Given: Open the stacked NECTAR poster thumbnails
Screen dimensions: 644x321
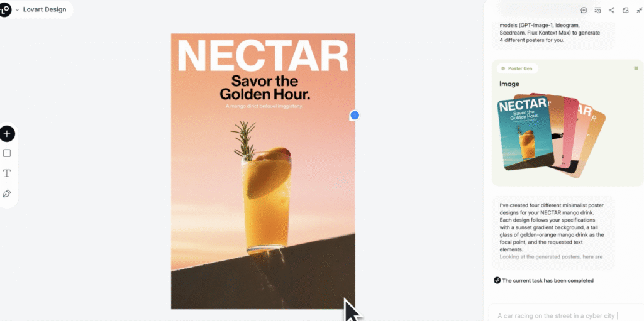Looking at the screenshot, I should coord(551,135).
